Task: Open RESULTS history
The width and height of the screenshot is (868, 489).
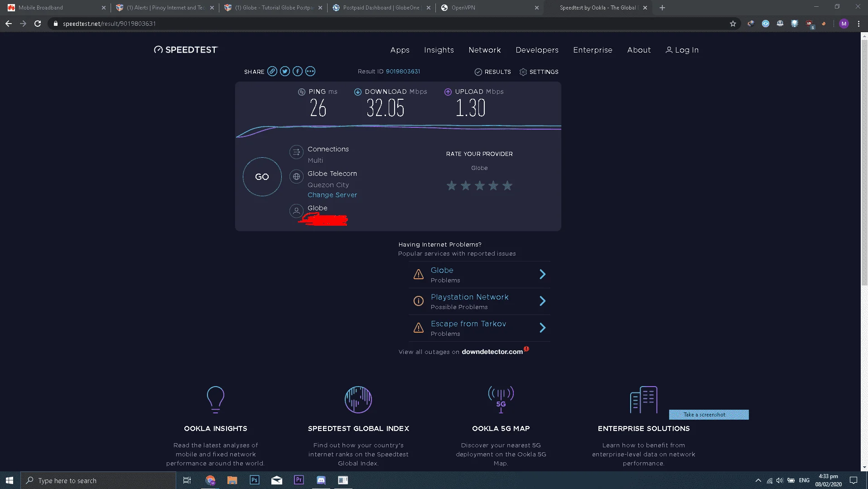Action: tap(492, 72)
